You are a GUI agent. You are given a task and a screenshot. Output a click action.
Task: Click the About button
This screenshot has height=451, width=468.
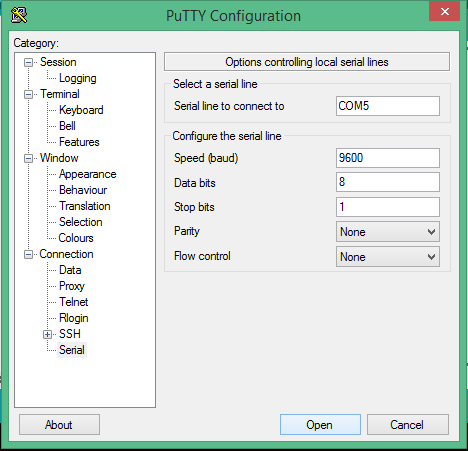(x=59, y=425)
